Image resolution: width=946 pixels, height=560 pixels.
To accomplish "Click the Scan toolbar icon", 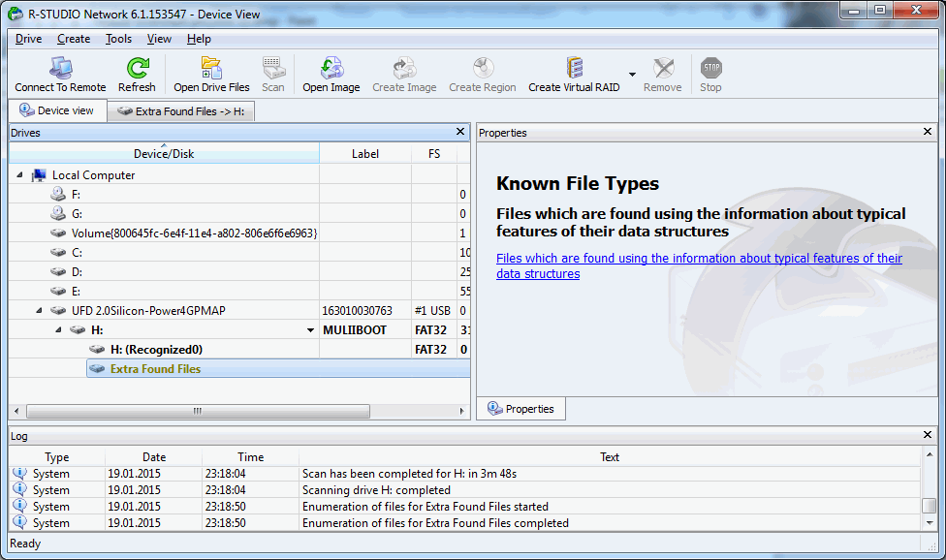I will (x=272, y=70).
